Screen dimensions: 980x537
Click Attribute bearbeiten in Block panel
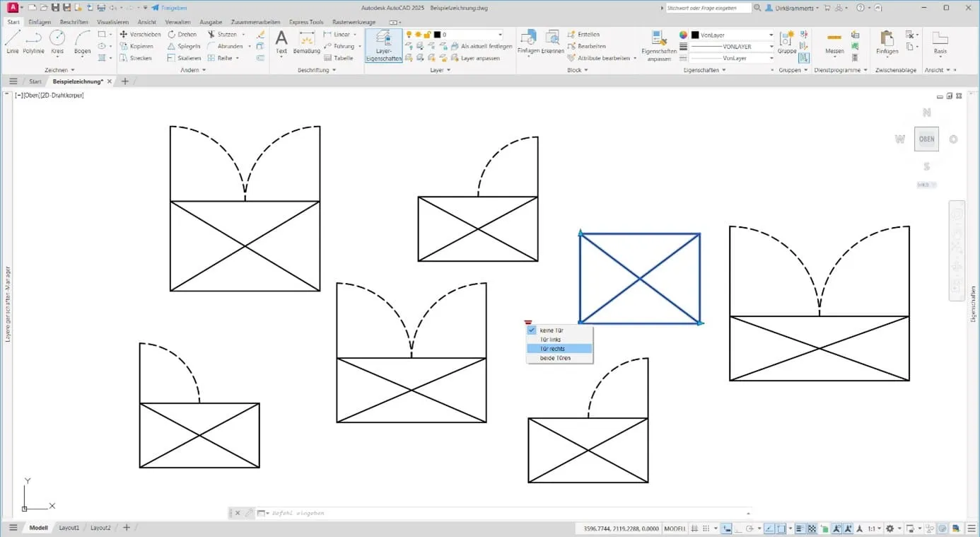tap(603, 58)
